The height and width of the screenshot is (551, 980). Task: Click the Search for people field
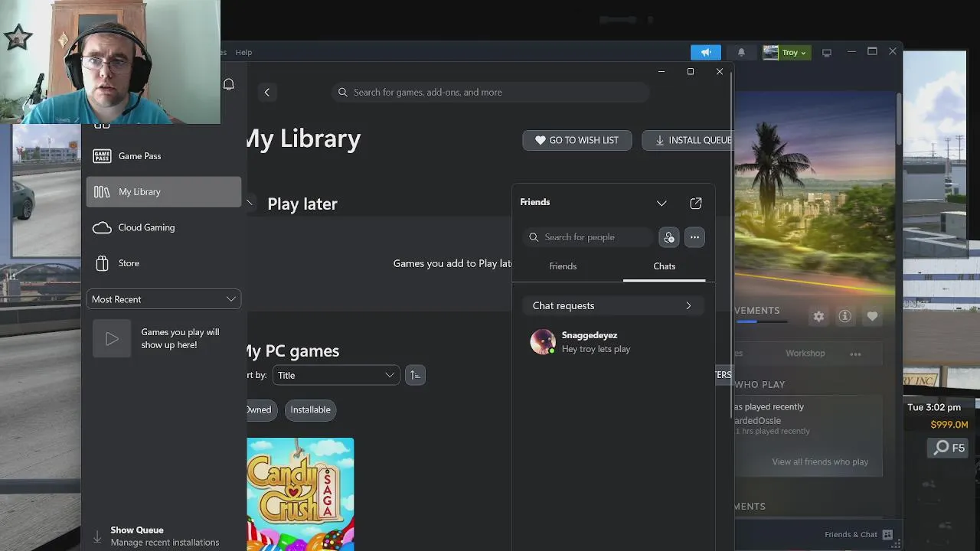(589, 237)
